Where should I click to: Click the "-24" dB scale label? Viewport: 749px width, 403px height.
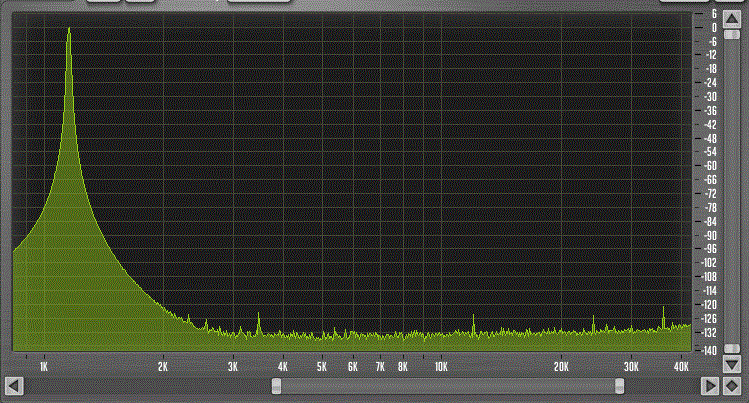711,83
